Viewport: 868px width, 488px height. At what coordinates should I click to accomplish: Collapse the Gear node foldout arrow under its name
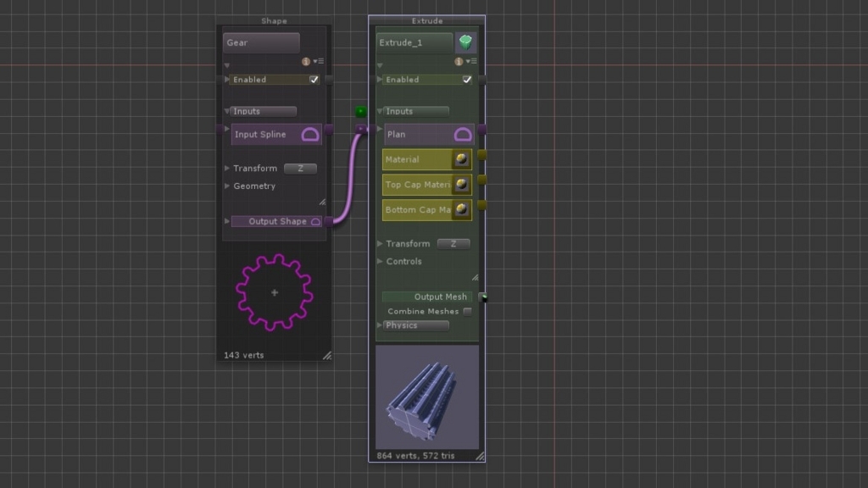pyautogui.click(x=227, y=65)
